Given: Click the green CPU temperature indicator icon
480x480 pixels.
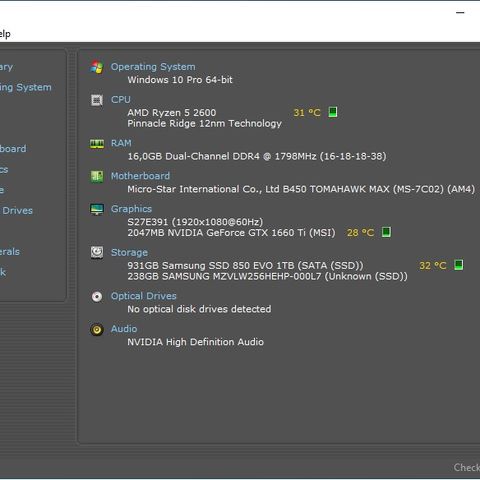Looking at the screenshot, I should 333,112.
